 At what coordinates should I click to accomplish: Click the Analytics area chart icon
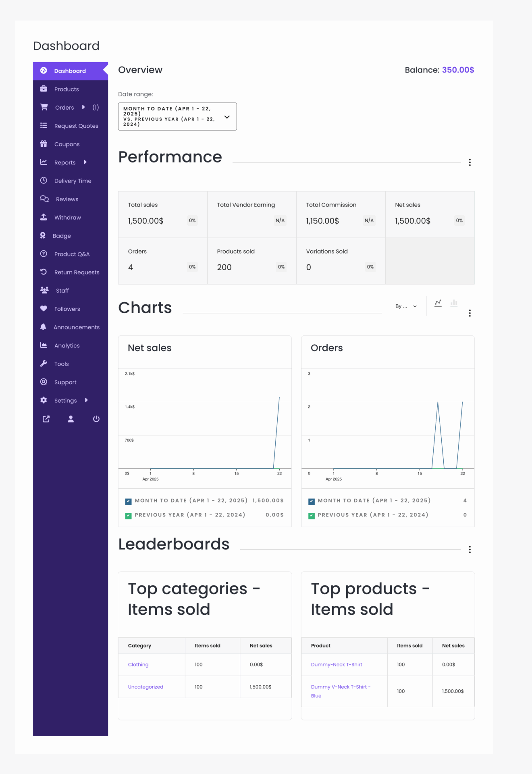pos(44,345)
